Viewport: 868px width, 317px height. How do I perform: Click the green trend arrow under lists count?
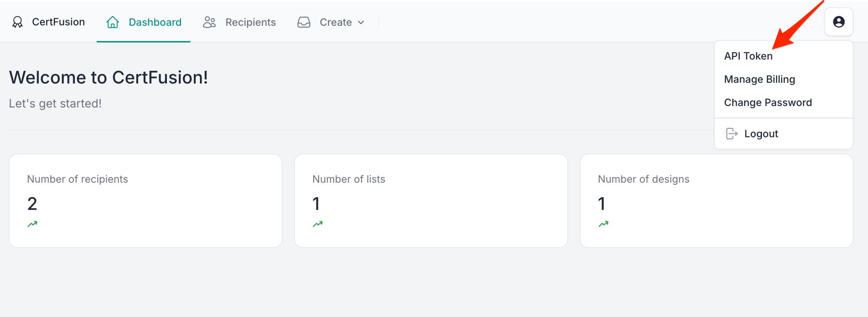coord(318,223)
